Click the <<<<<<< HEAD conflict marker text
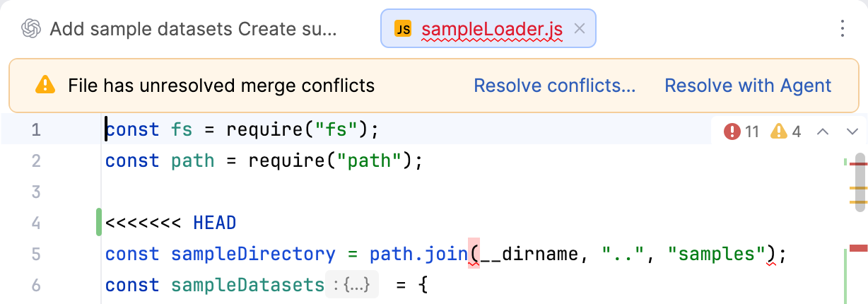 click(x=170, y=223)
